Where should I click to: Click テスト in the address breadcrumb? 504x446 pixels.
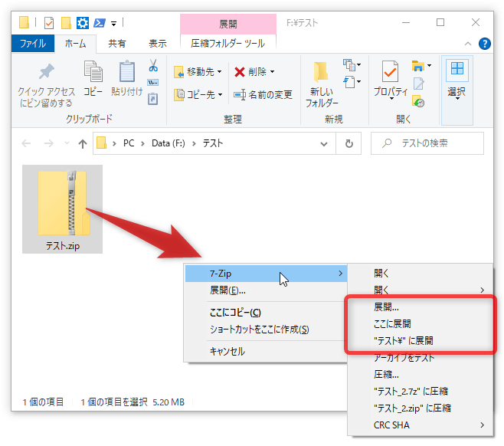coord(212,143)
